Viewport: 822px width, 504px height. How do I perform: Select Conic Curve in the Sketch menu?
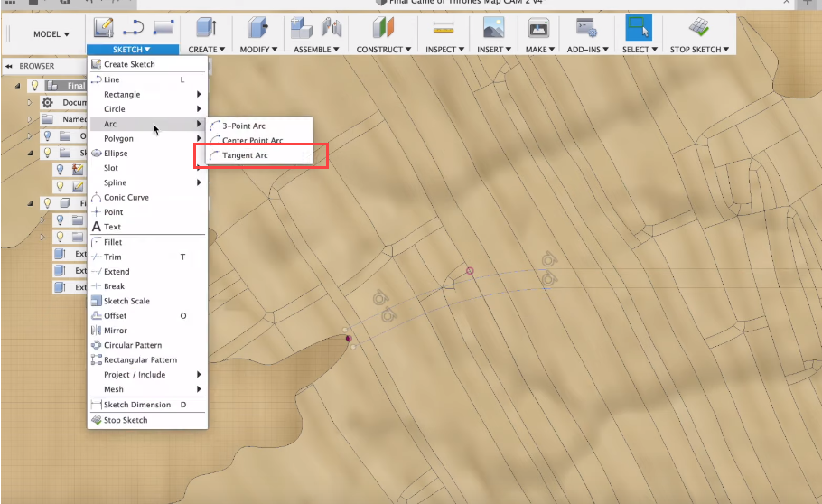point(147,197)
